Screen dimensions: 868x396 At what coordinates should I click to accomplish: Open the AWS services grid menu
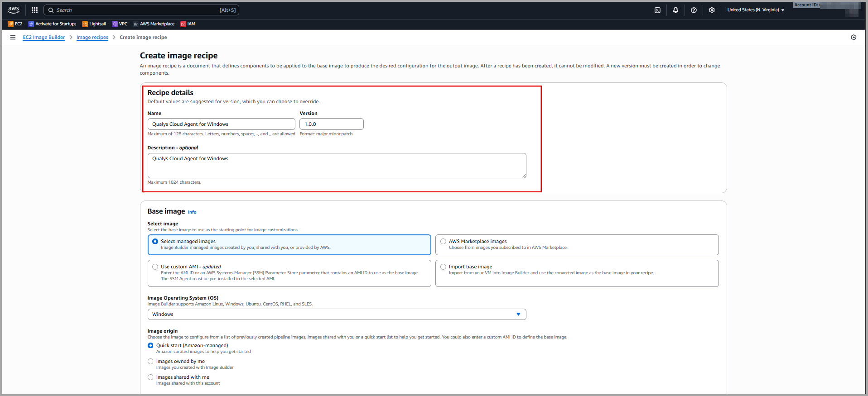point(34,10)
